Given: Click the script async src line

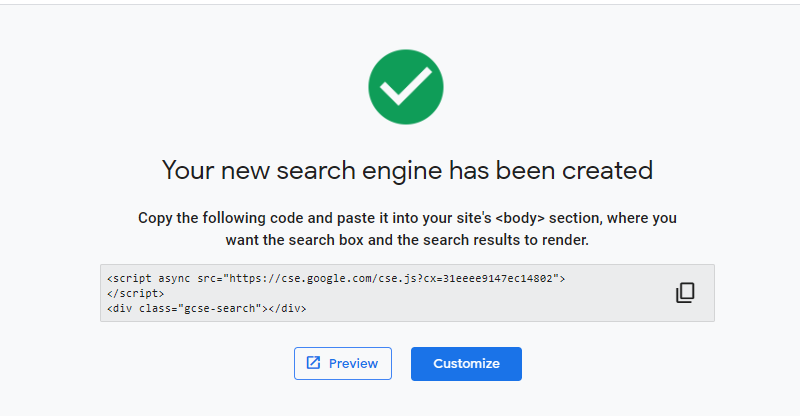Looking at the screenshot, I should (336, 279).
